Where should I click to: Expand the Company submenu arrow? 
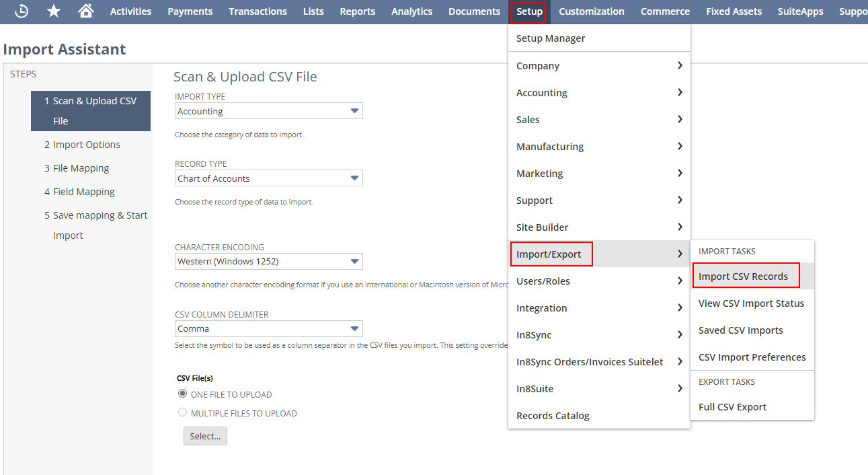click(680, 65)
